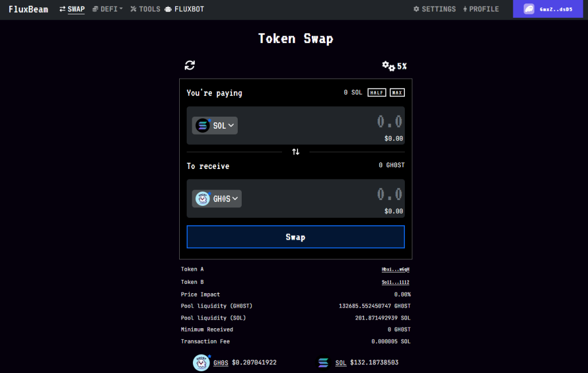Open the Token B address link So11...1112

click(x=396, y=282)
